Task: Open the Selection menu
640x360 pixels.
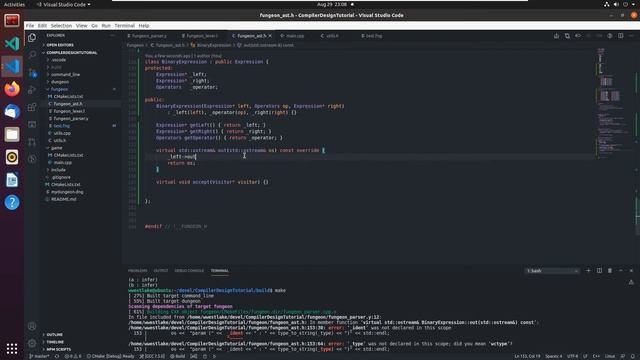Action: pyautogui.click(x=61, y=25)
